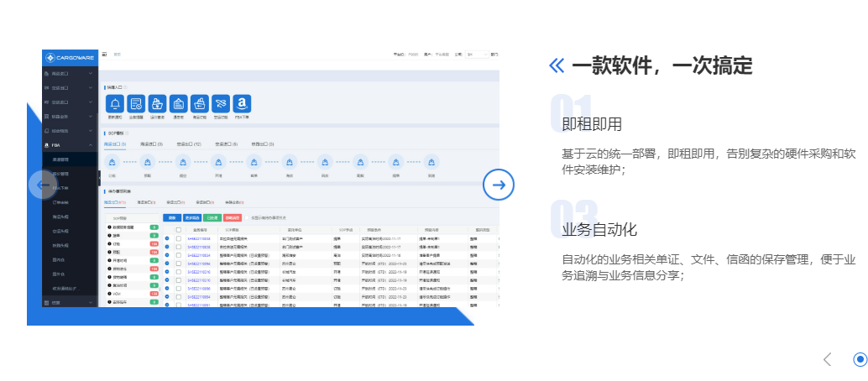Select 海运进口 (0) SOP tab
Viewport: 868px width, 381px height.
153,144
